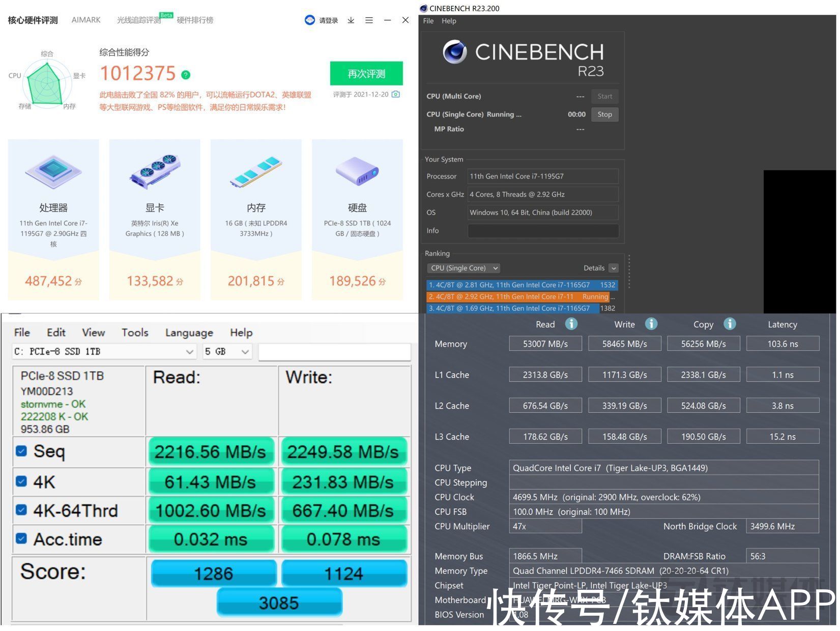840x631 pixels.
Task: Open the Help menu in Cinebench
Action: (449, 21)
